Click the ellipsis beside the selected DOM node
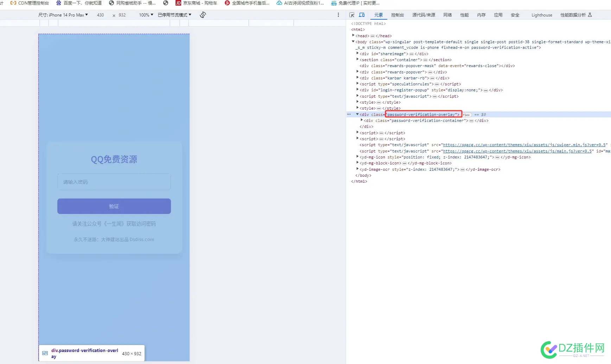The width and height of the screenshot is (611, 364). 349,114
